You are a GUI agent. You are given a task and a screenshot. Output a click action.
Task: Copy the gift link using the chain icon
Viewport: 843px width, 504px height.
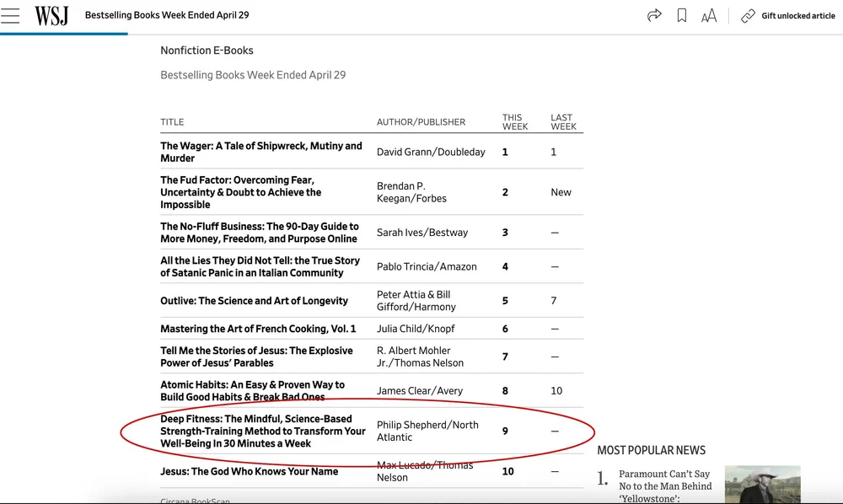pos(748,16)
